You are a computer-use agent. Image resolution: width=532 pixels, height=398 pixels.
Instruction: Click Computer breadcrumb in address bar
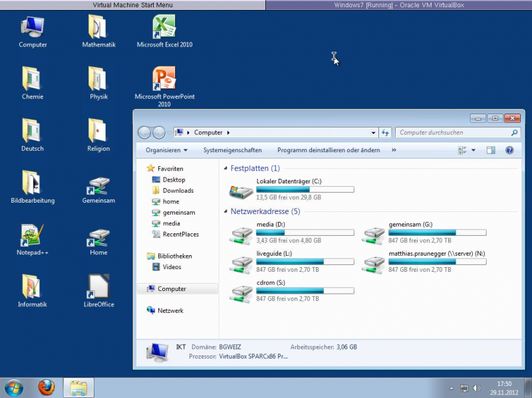(208, 132)
